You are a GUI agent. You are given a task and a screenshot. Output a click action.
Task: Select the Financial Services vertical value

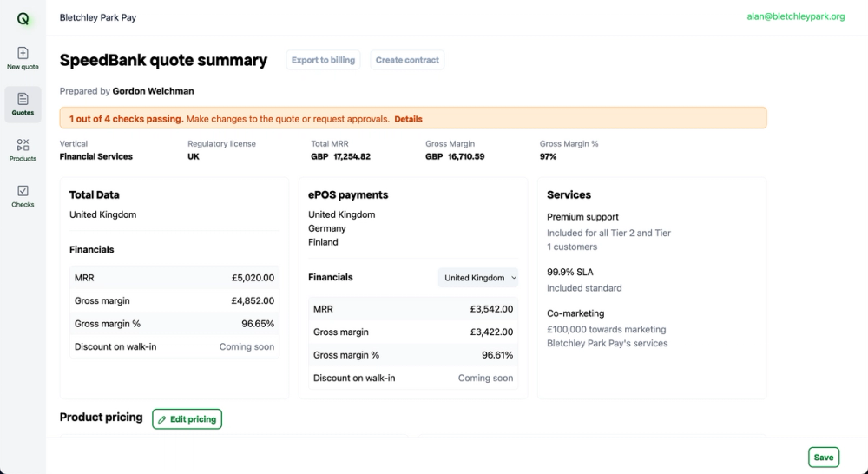(95, 157)
